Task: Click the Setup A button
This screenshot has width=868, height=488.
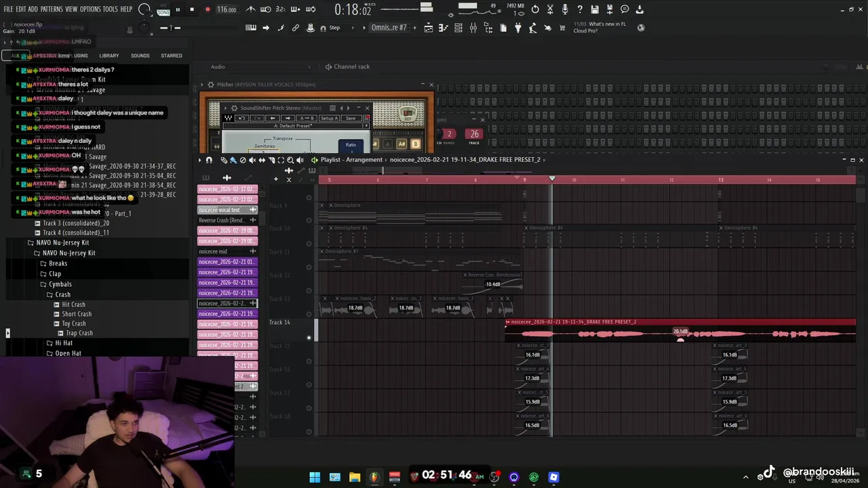Action: pos(330,118)
